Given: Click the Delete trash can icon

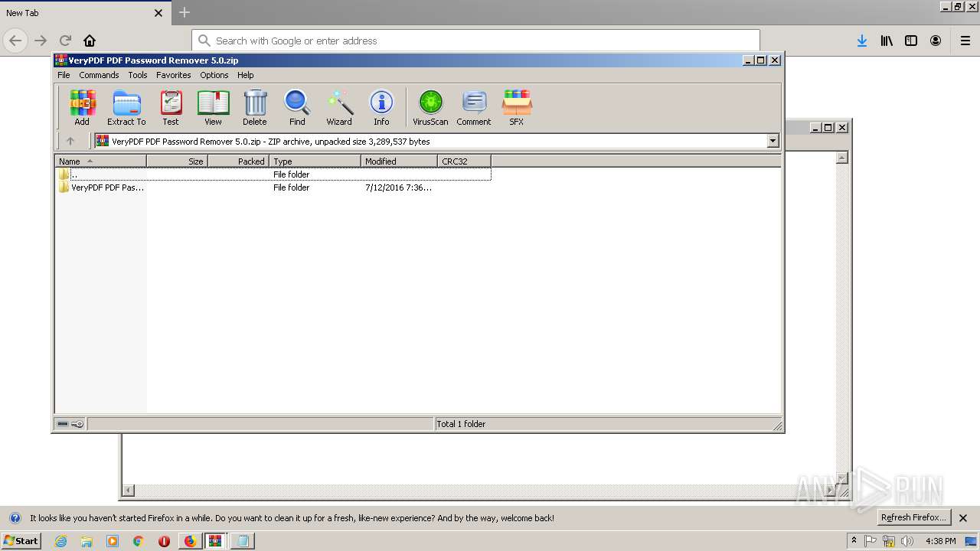Looking at the screenshot, I should [x=255, y=107].
